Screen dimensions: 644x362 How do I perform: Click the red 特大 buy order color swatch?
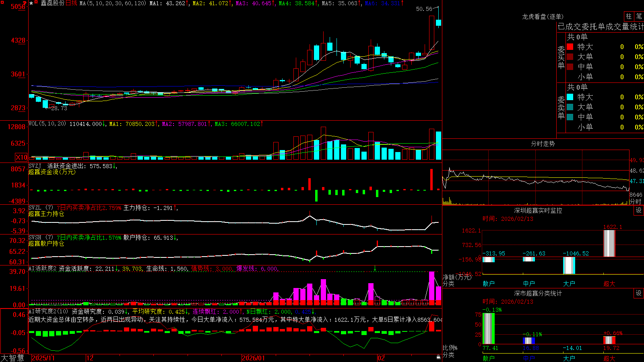[x=570, y=47]
